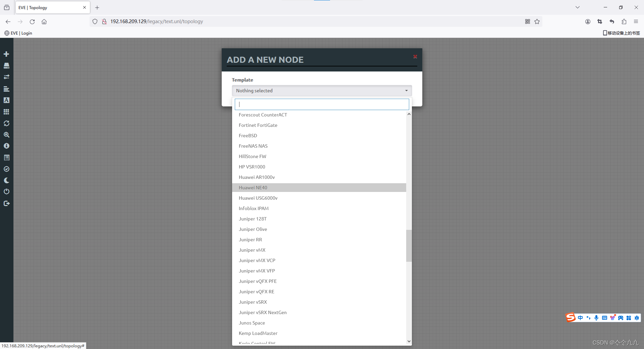Open the More actions grid icon
This screenshot has width=644, height=349.
click(6, 112)
